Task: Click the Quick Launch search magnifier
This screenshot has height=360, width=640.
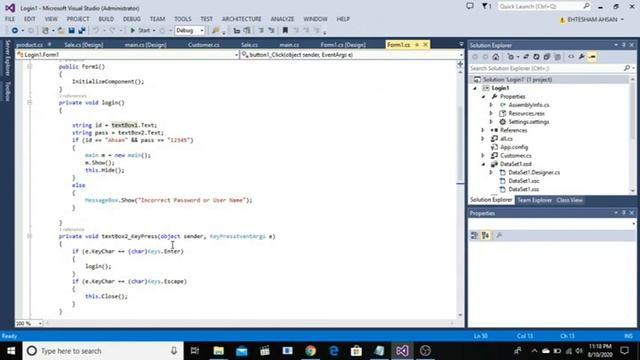Action: (586, 6)
